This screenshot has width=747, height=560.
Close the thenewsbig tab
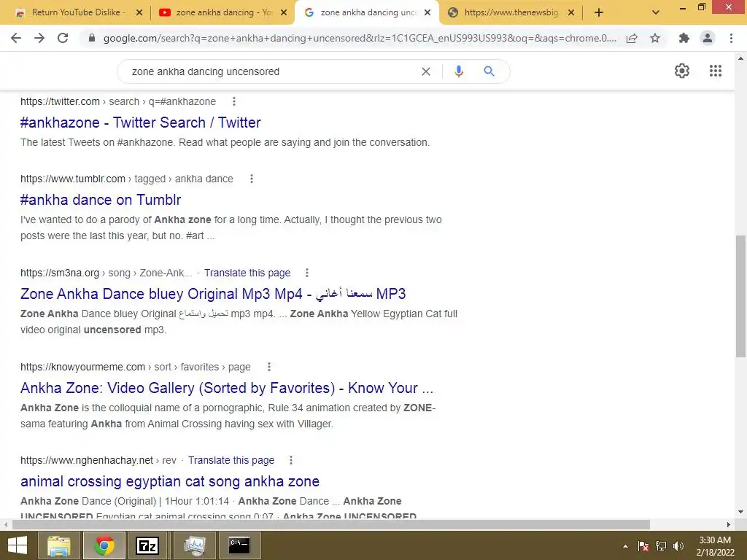[571, 13]
